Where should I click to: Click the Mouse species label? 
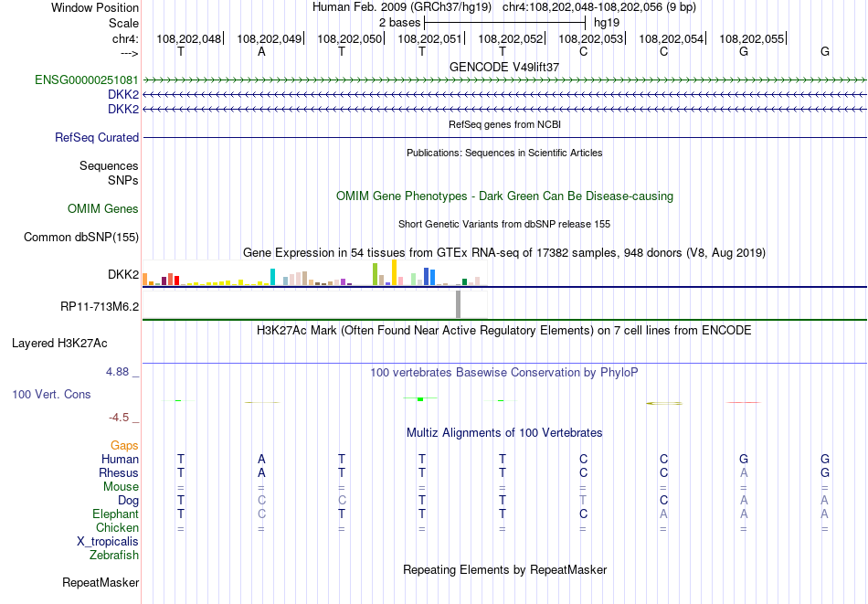coord(121,487)
